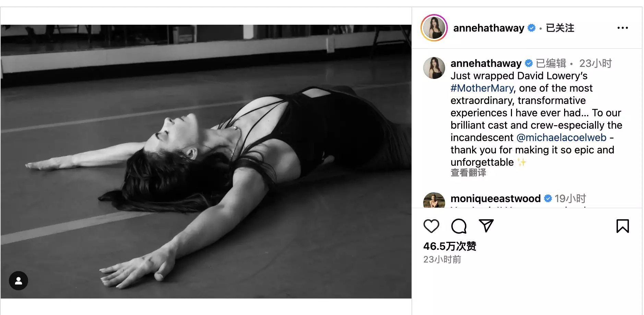Show tagged people on the photo
Viewport: 644px width, 315px height.
point(19,281)
